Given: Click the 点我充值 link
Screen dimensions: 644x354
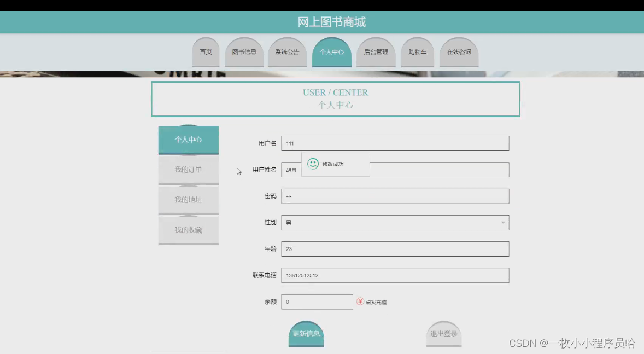Looking at the screenshot, I should (376, 302).
